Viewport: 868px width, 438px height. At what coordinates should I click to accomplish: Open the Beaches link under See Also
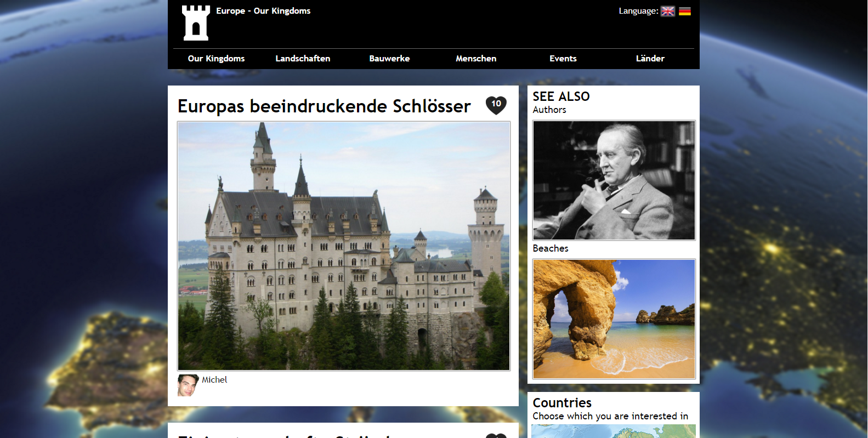pos(551,248)
